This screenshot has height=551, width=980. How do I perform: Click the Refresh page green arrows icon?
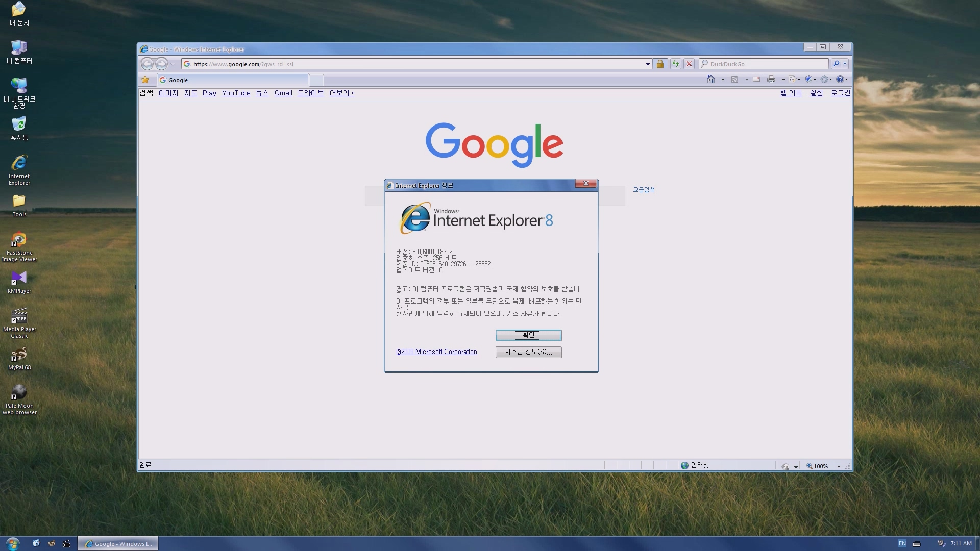coord(675,64)
